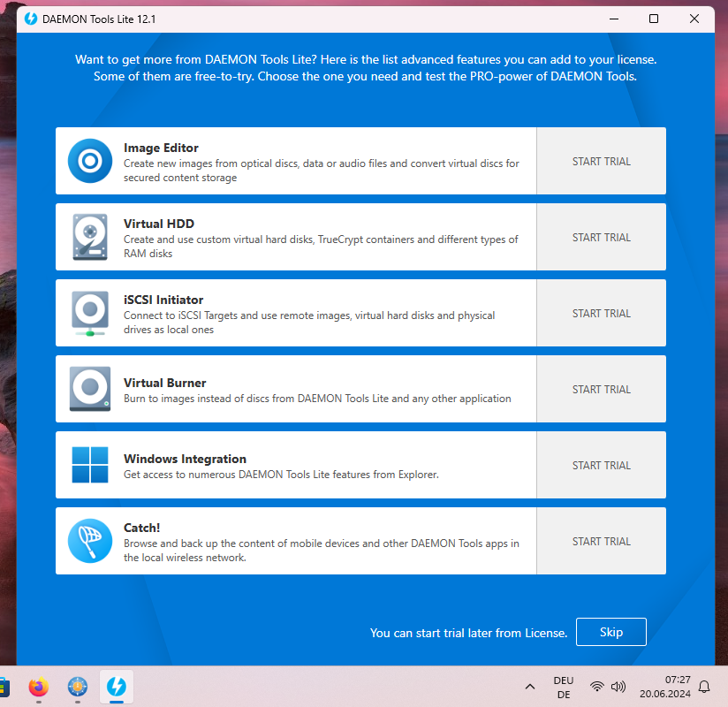Click the Catch! butterfly net icon
728x707 pixels.
click(90, 541)
